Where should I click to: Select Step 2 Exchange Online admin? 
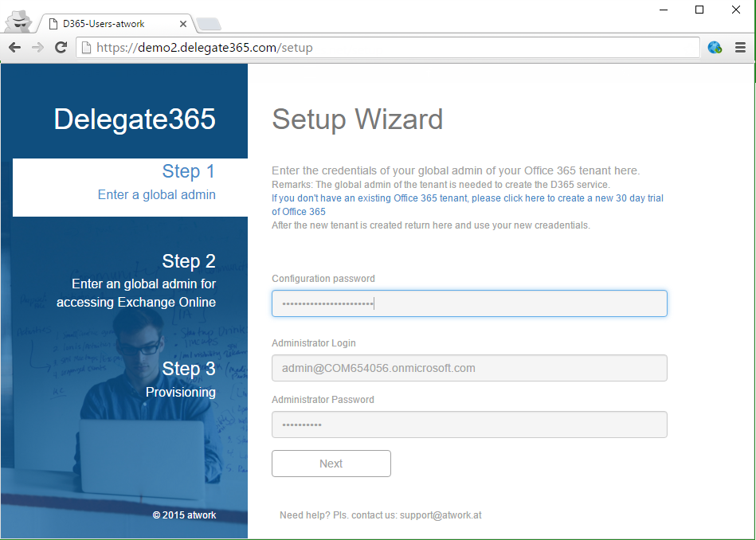click(x=136, y=280)
